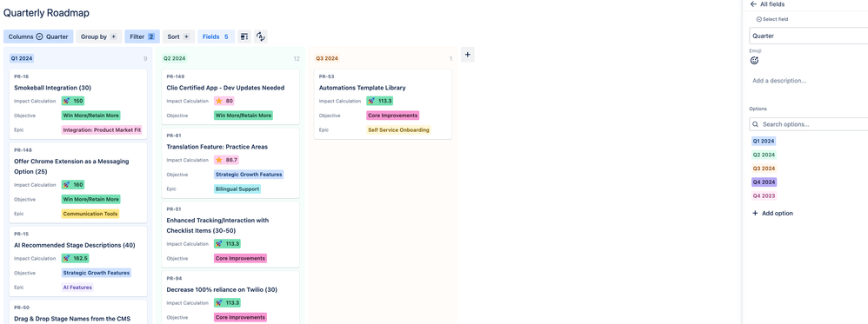Select the Q4 2024 option in Options list
This screenshot has height=324, width=868.
pyautogui.click(x=764, y=182)
